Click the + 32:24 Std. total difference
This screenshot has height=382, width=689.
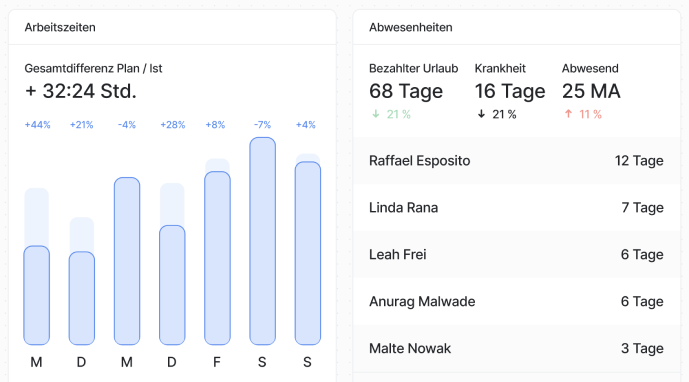click(81, 91)
